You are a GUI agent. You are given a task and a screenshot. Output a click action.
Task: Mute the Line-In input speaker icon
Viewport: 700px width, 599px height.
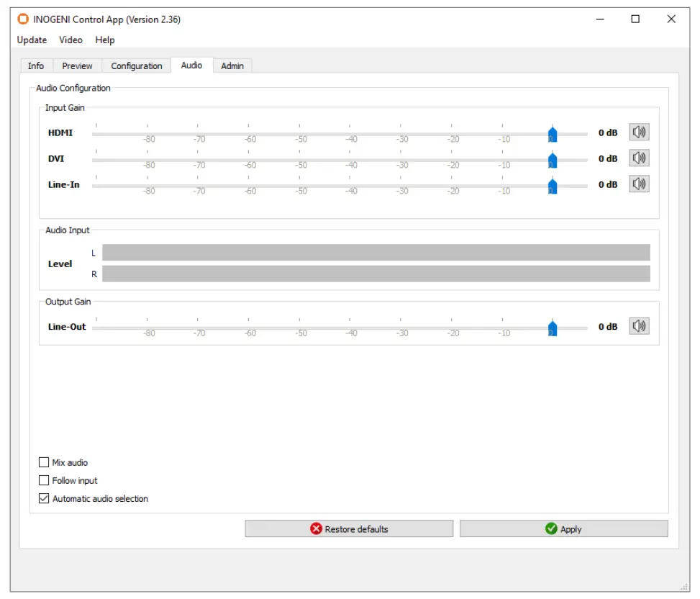coord(639,184)
